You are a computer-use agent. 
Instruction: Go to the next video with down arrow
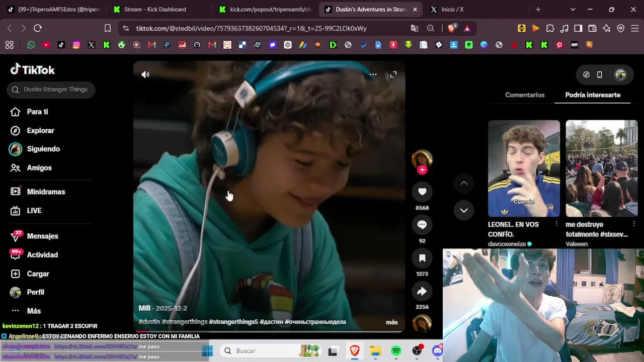click(464, 210)
